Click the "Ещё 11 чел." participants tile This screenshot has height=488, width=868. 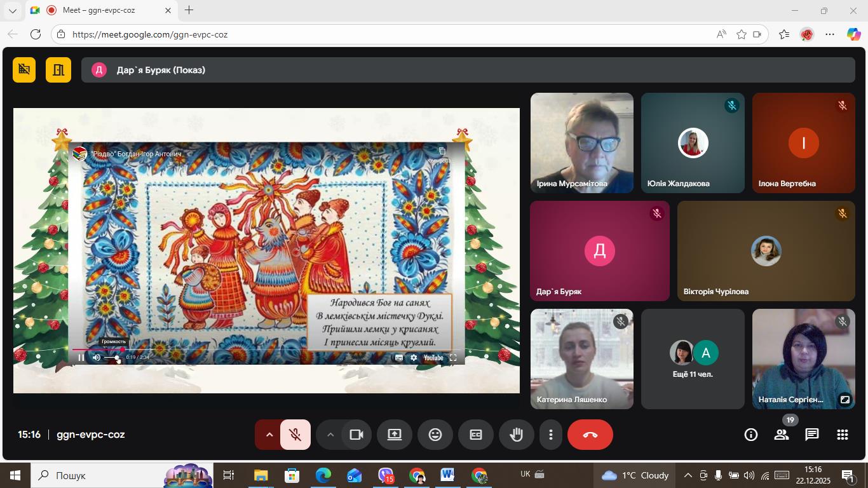pyautogui.click(x=693, y=359)
